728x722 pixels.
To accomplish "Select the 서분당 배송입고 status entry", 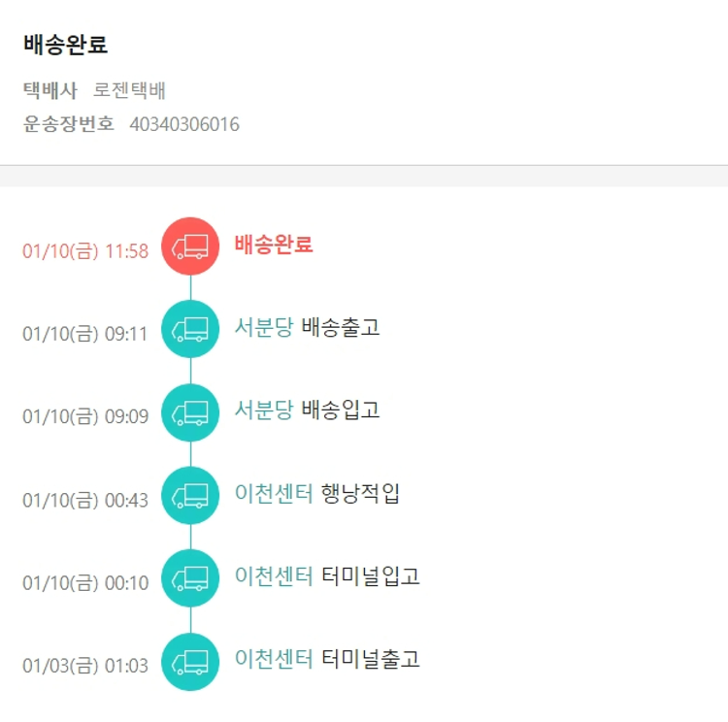I will point(307,410).
